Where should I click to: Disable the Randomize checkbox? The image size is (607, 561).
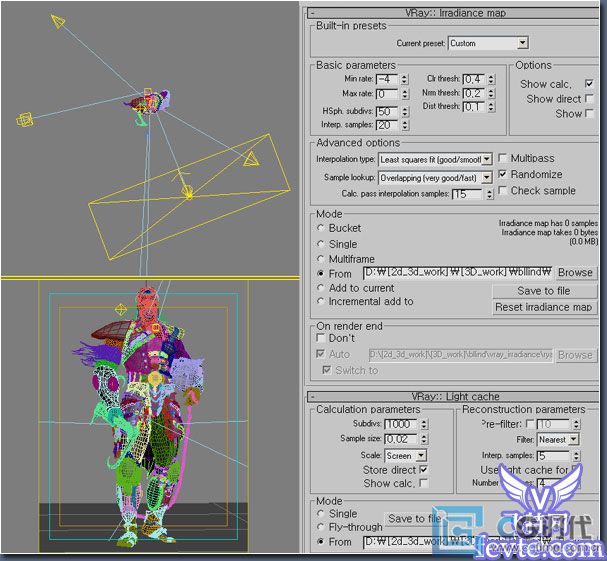502,174
